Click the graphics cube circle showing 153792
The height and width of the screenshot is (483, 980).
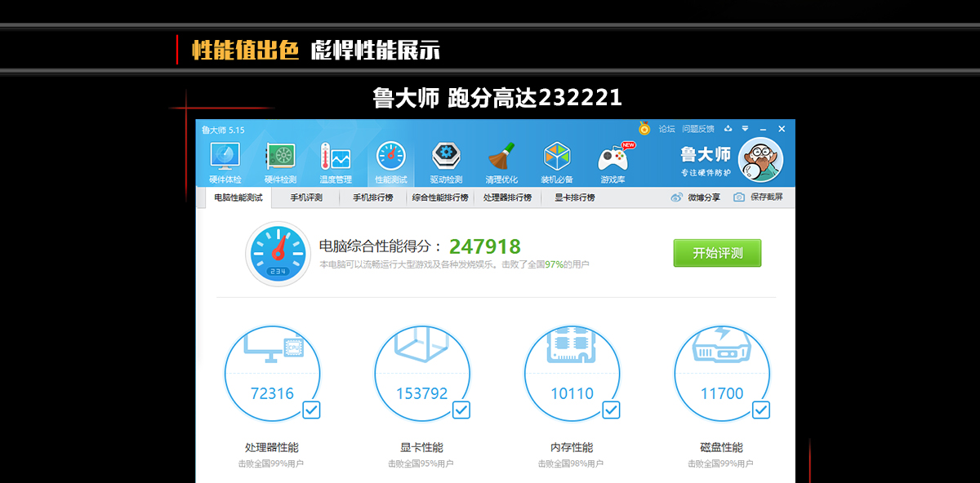(422, 374)
